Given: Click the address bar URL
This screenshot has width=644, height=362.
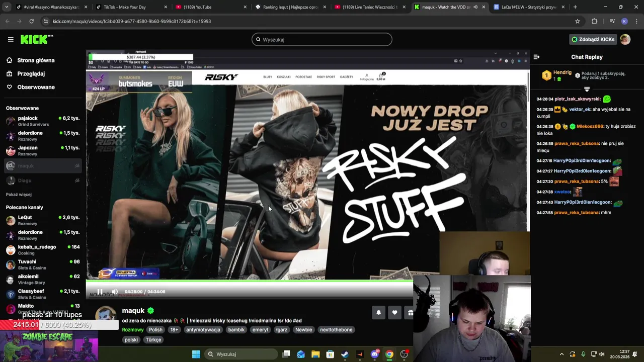Looking at the screenshot, I should coord(132,21).
